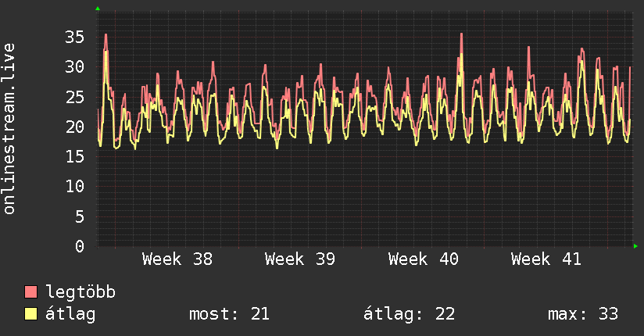Click the 'max: 33' statistic

pos(583,314)
